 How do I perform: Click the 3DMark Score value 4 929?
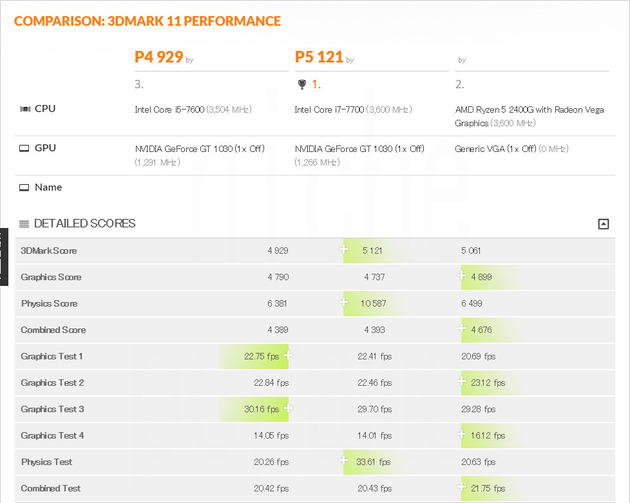point(278,251)
